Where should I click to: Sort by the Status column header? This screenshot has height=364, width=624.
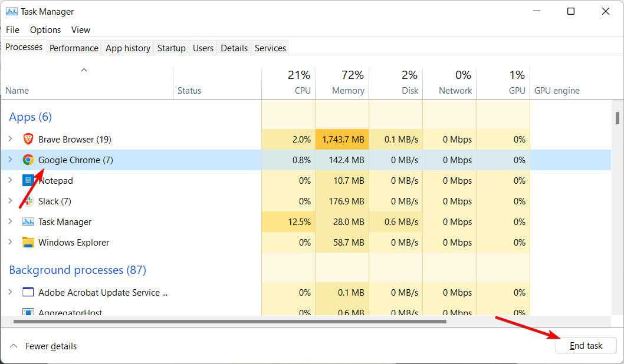point(217,82)
